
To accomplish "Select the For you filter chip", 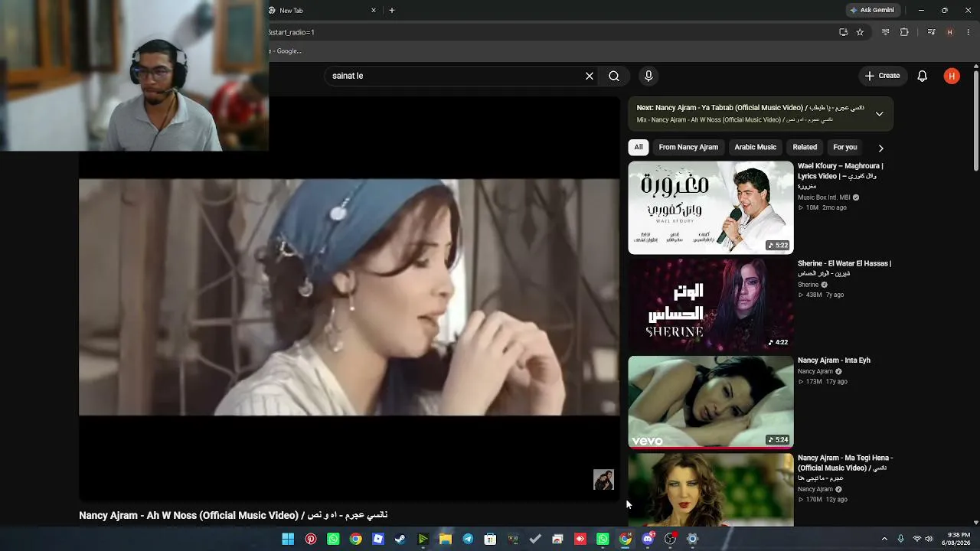I will click(845, 147).
